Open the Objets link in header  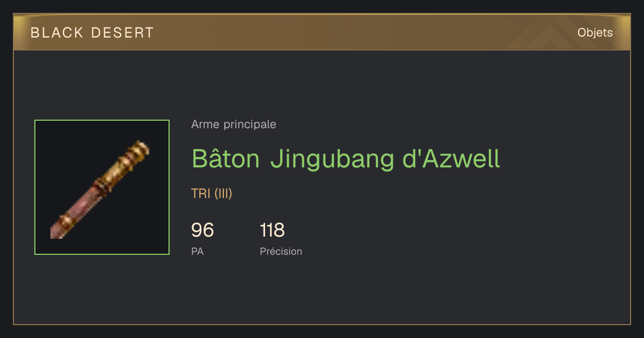click(x=595, y=33)
